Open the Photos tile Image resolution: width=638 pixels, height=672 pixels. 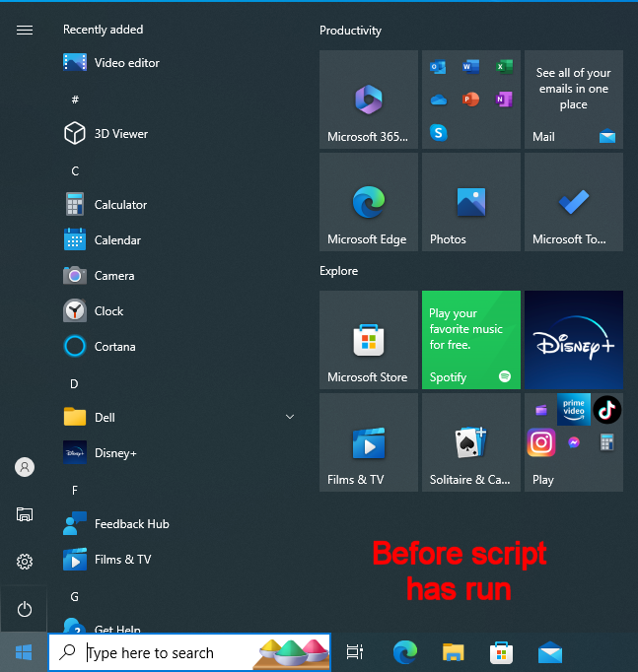[470, 202]
